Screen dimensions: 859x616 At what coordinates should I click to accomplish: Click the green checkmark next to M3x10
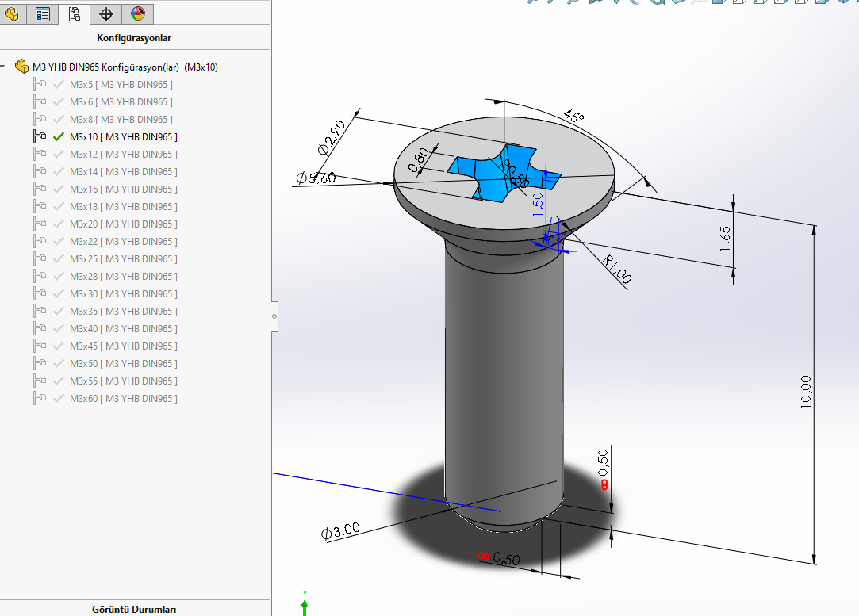(59, 137)
